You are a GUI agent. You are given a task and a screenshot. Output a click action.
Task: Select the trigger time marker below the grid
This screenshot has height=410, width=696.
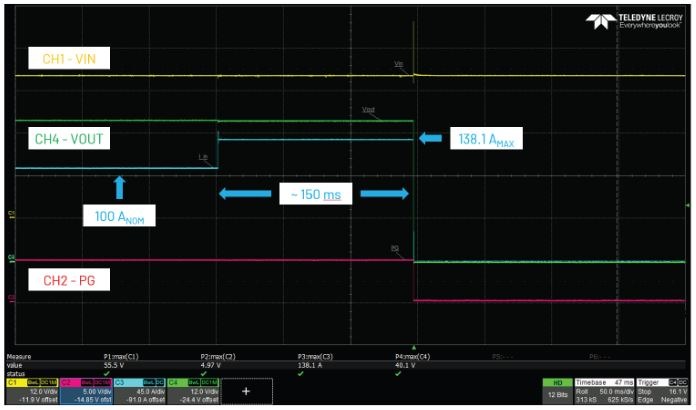point(414,347)
